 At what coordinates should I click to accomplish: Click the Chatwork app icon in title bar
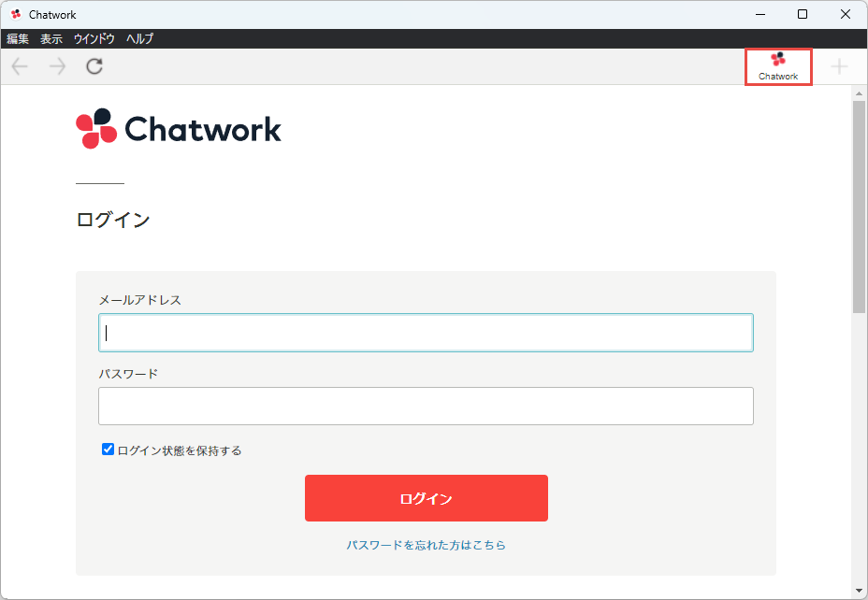16,15
